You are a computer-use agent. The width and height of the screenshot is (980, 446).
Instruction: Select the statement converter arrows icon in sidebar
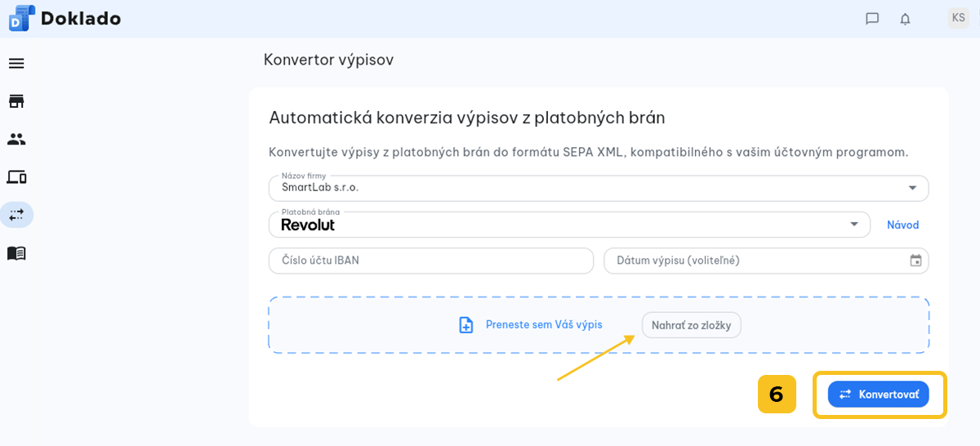tap(16, 215)
